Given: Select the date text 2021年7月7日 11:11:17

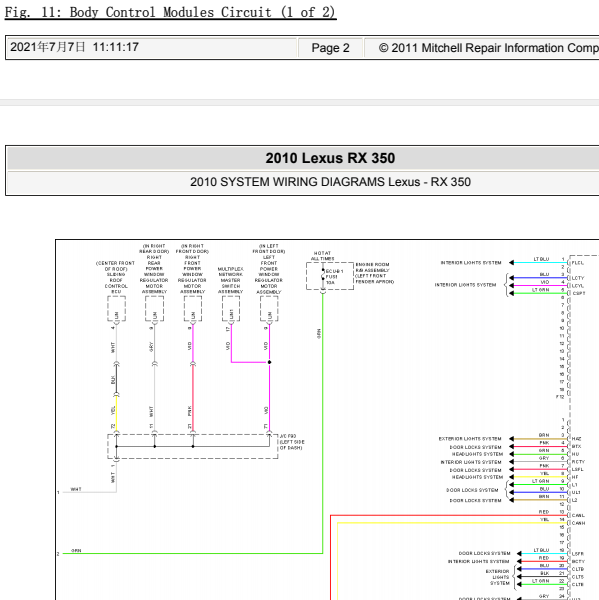Looking at the screenshot, I should 74,47.
